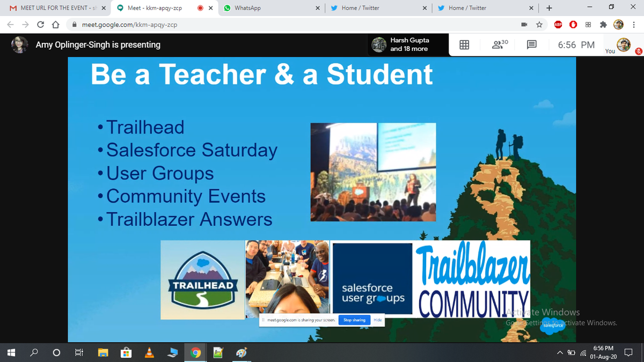Close the Gmail MEET URL tab
The image size is (644, 362).
[x=104, y=8]
